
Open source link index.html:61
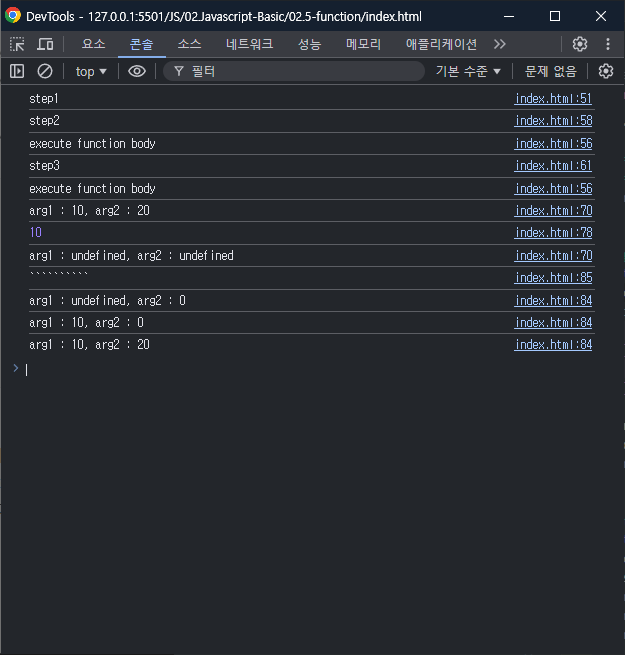click(553, 166)
